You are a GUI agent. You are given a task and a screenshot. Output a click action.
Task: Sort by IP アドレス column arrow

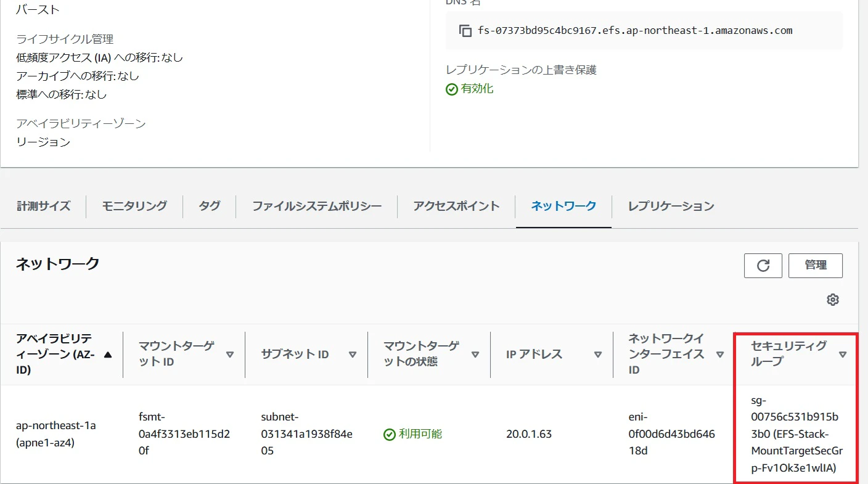[598, 355]
